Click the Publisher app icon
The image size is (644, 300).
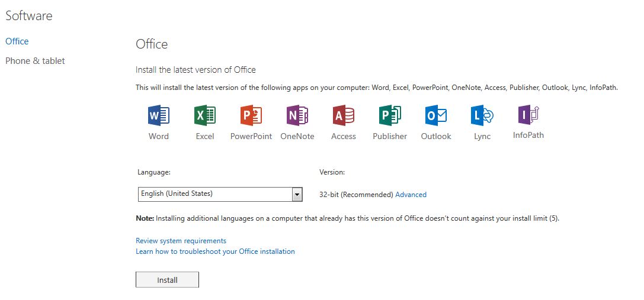pos(390,115)
